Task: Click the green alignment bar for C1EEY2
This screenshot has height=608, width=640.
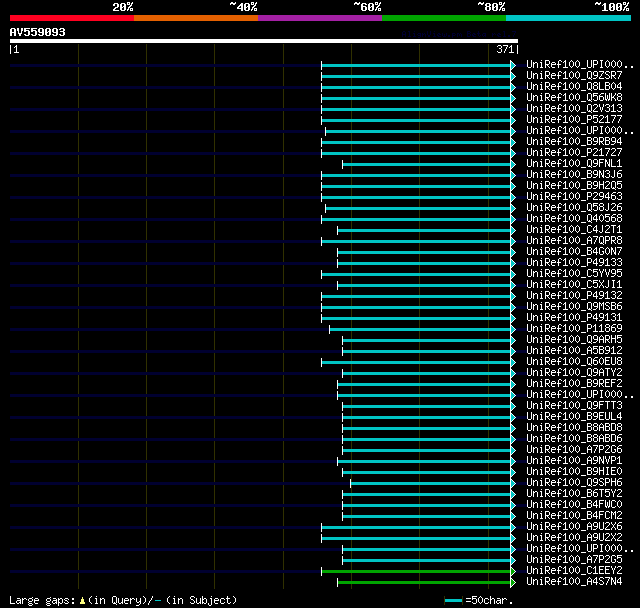Action: (x=418, y=572)
